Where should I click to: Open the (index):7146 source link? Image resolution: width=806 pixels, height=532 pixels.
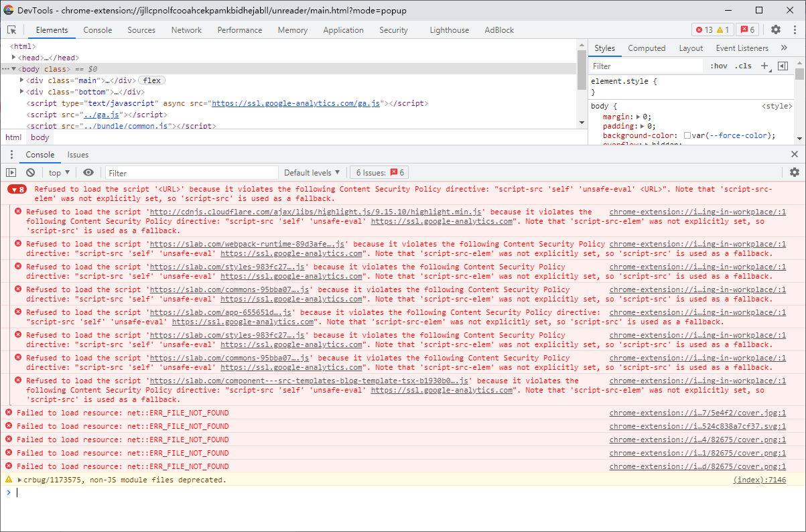pyautogui.click(x=760, y=480)
